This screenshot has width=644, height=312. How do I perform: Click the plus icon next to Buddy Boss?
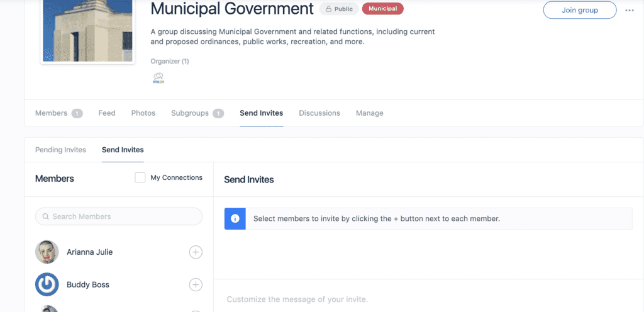pyautogui.click(x=196, y=284)
